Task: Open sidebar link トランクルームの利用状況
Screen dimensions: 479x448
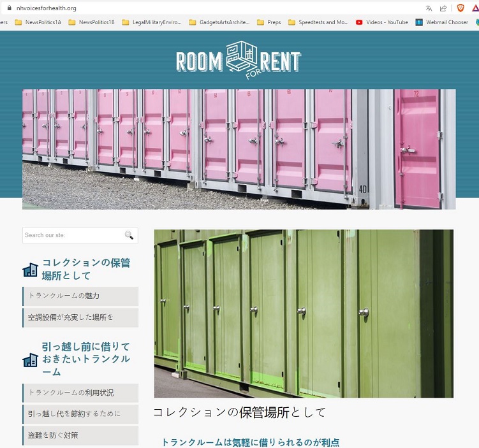Action: pyautogui.click(x=80, y=393)
